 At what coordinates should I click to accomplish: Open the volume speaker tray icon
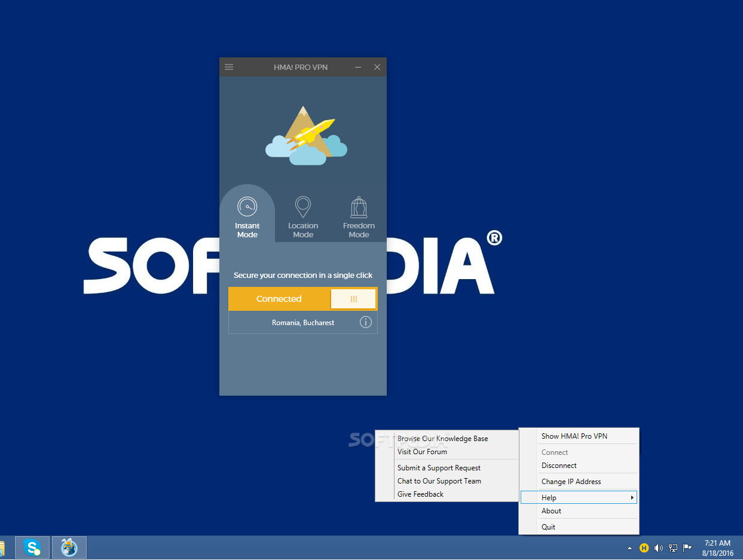point(659,547)
